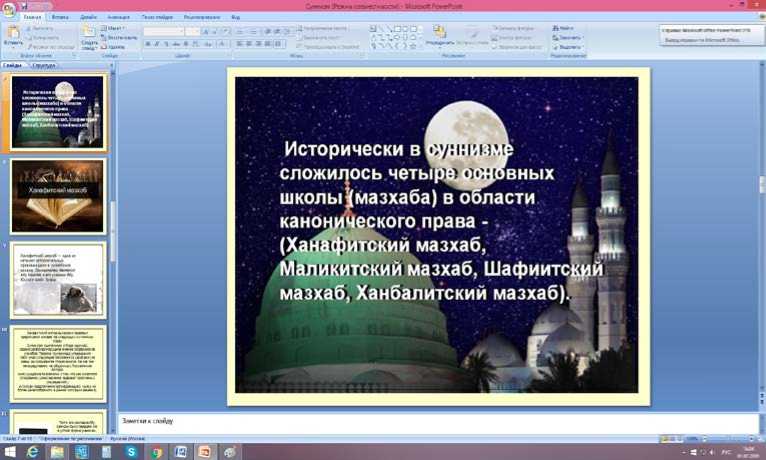Open Google Chrome from the taskbar
The width and height of the screenshot is (766, 460).
pos(156,452)
